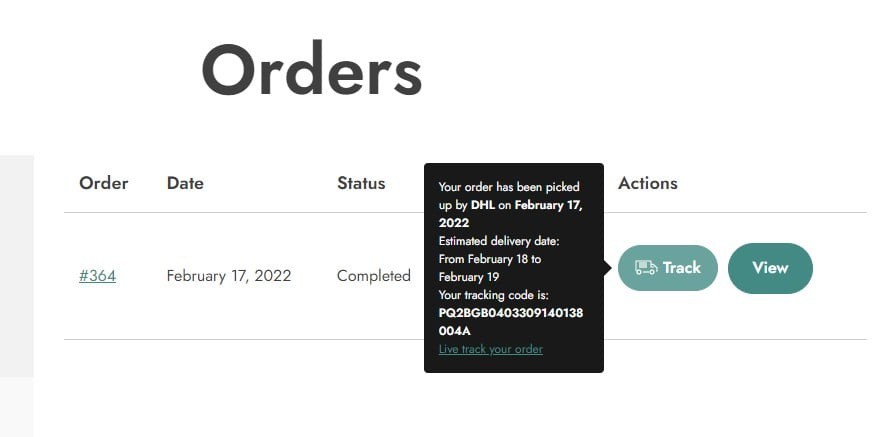This screenshot has width=896, height=437.
Task: Click the Estimated delivery date line
Action: point(498,241)
